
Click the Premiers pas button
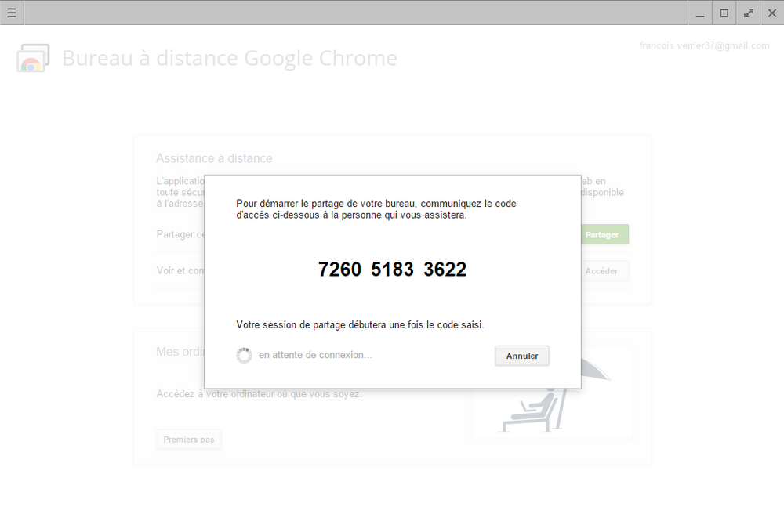click(x=188, y=440)
